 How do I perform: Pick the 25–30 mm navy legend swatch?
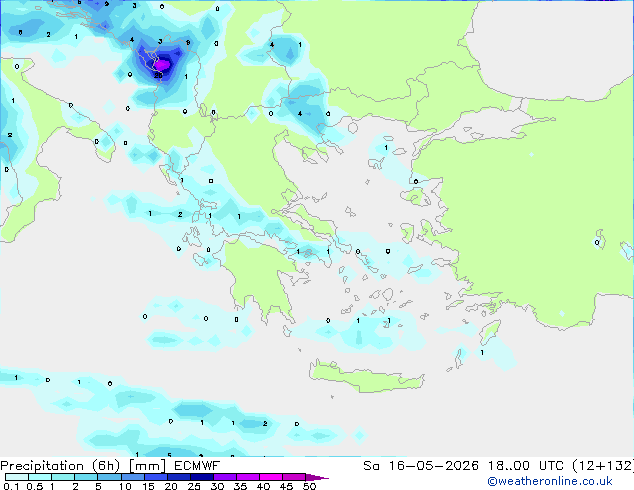[201, 477]
